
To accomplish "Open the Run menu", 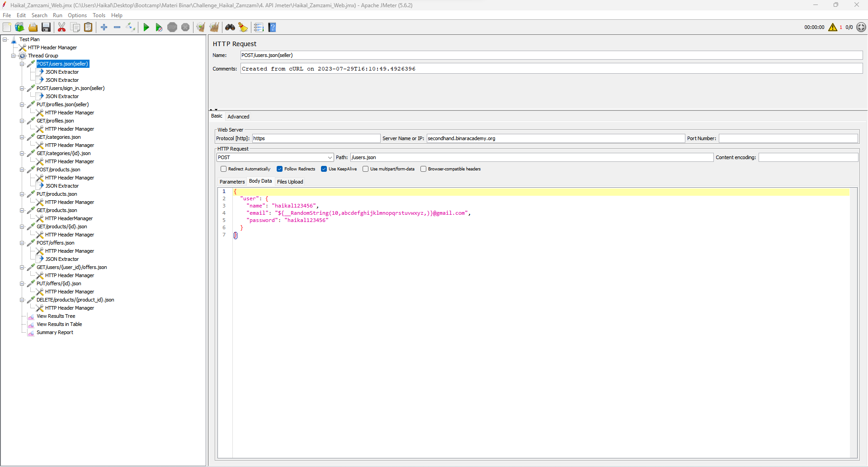I will click(57, 15).
